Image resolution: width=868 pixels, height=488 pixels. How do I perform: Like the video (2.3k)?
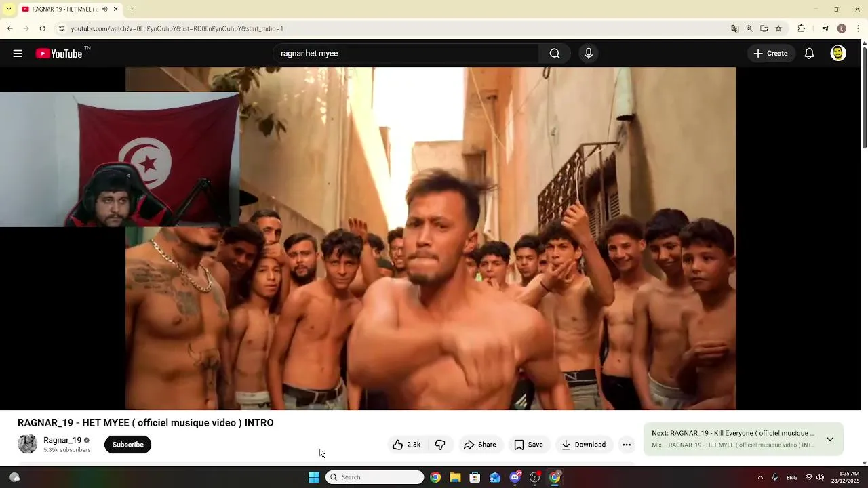406,445
